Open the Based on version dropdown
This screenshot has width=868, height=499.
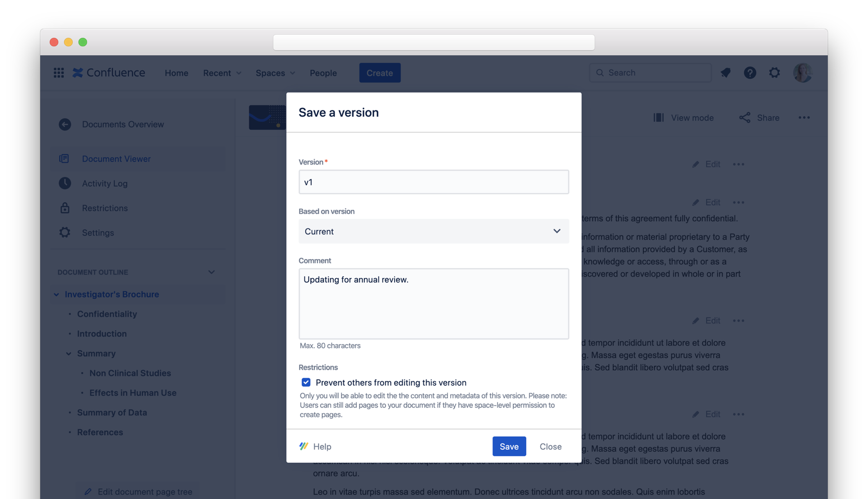click(433, 231)
